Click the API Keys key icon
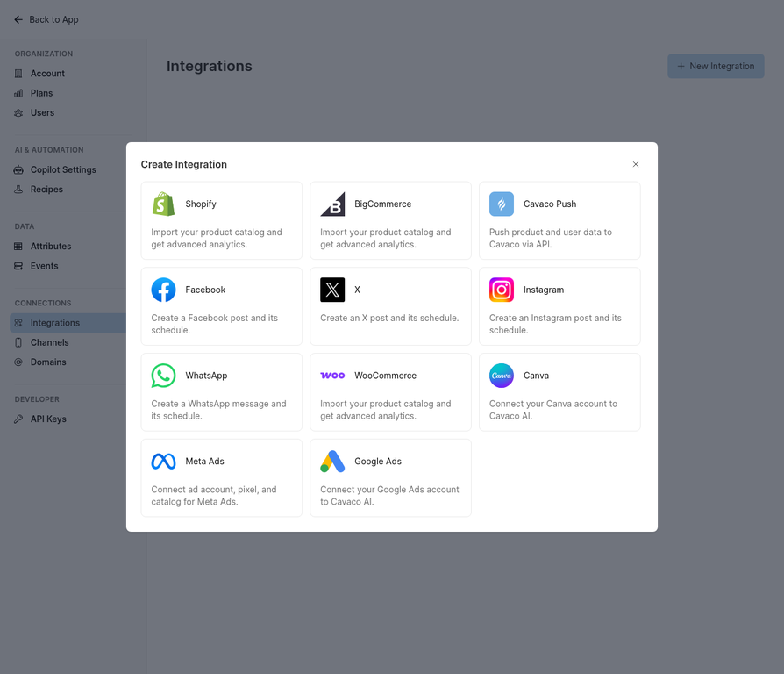Screen dimensions: 784x674 tap(18, 419)
